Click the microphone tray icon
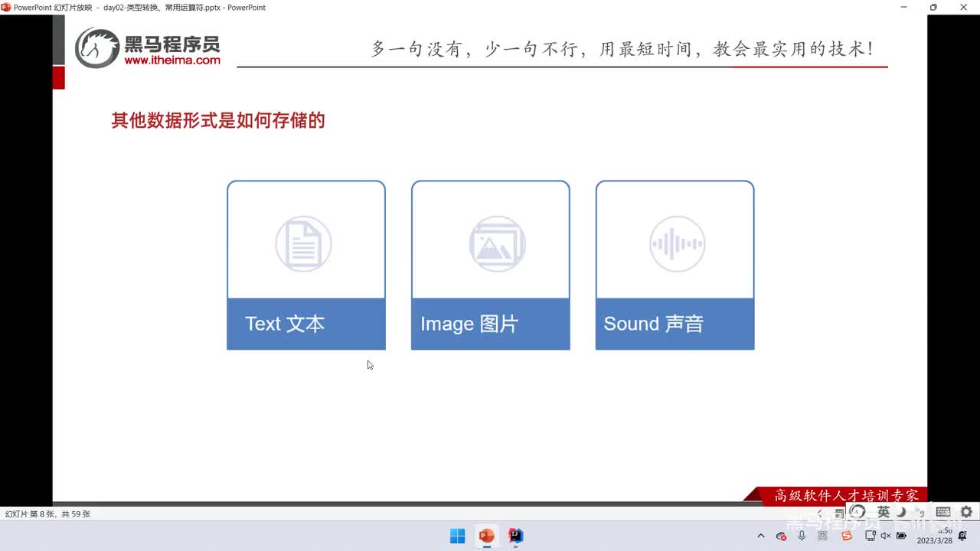The image size is (980, 551). click(802, 536)
